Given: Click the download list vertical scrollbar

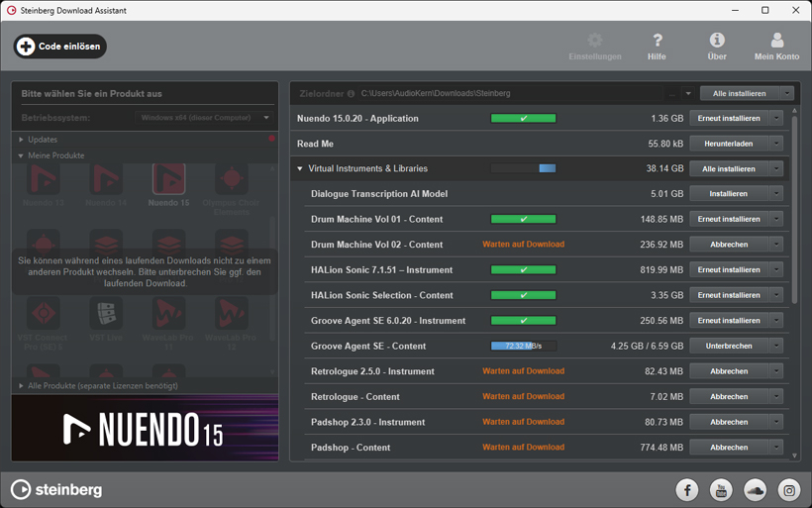Looking at the screenshot, I should click(795, 210).
